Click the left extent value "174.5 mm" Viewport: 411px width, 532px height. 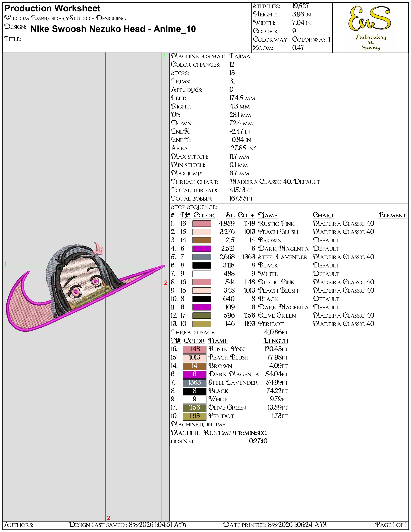tap(242, 98)
